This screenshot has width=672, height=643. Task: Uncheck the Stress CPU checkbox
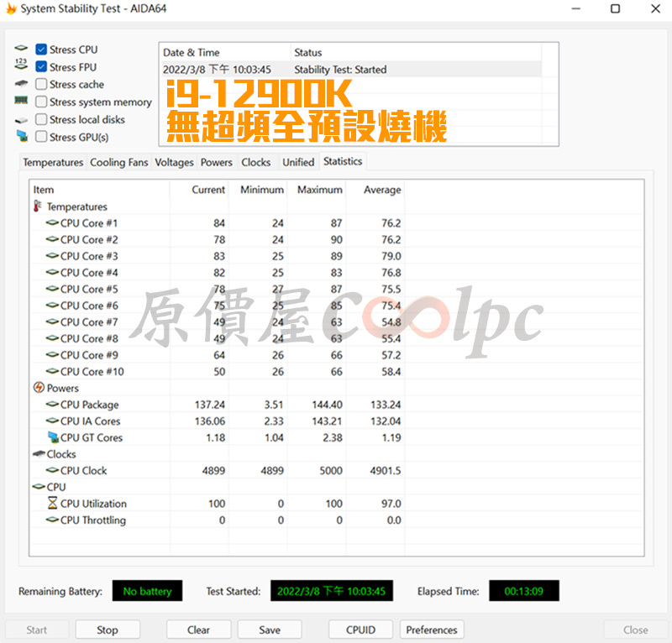41,50
